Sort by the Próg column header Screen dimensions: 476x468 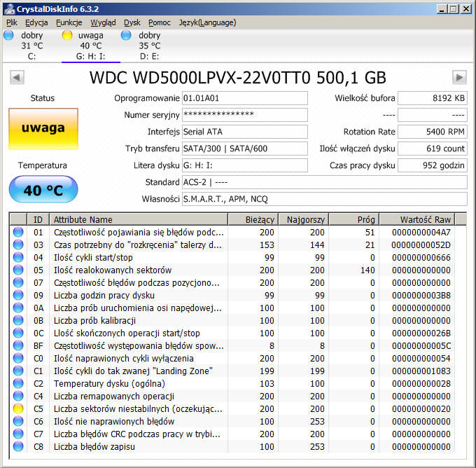coord(354,219)
